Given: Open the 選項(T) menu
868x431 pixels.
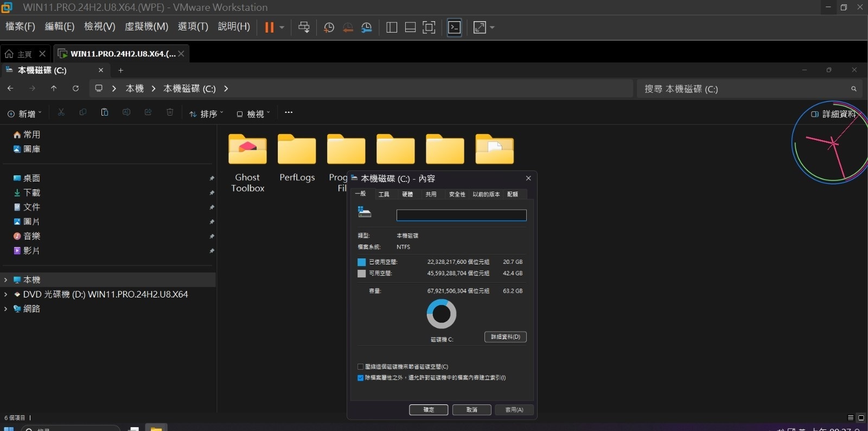Looking at the screenshot, I should (193, 27).
